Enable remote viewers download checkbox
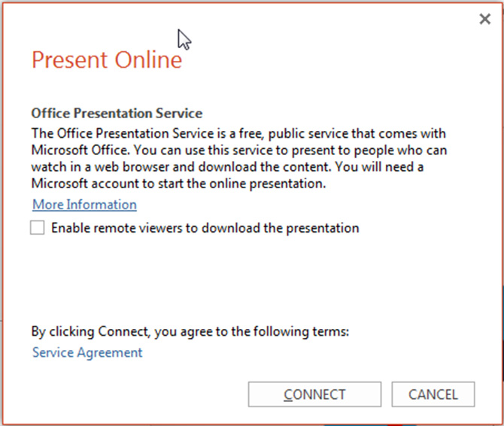The width and height of the screenshot is (504, 426). (38, 227)
